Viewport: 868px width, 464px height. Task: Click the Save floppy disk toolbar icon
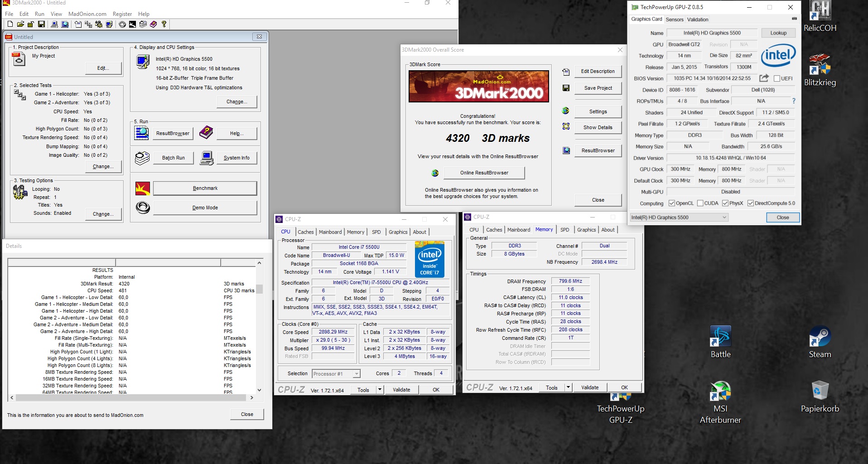pos(41,24)
